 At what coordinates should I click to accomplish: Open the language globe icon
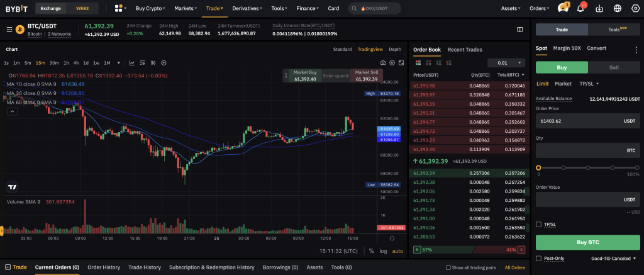click(x=618, y=8)
